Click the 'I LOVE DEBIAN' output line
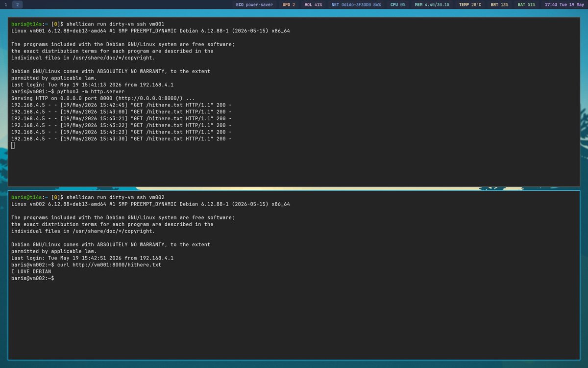 (31, 271)
